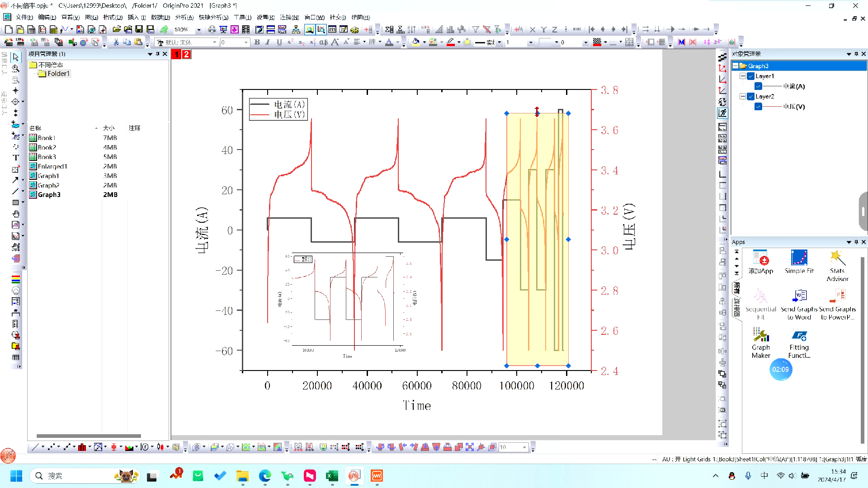Click the Cut scissors icon
Image resolution: width=868 pixels, height=488 pixels.
point(116,42)
